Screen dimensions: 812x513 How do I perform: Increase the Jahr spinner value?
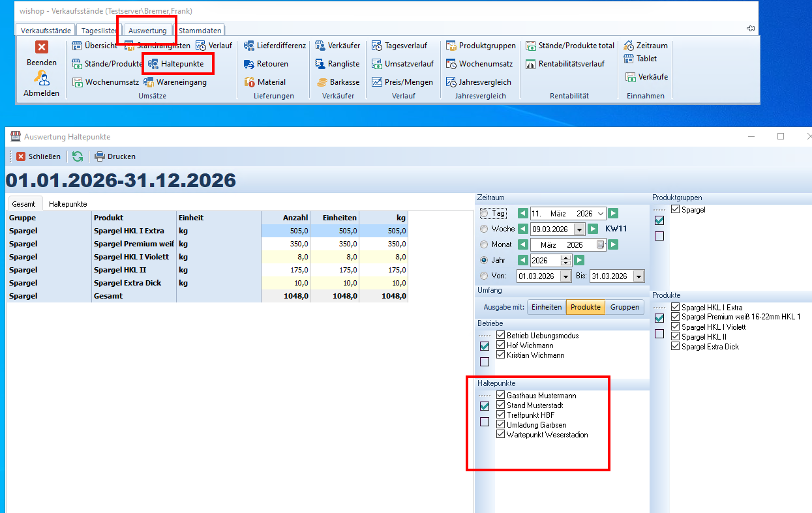coord(566,257)
